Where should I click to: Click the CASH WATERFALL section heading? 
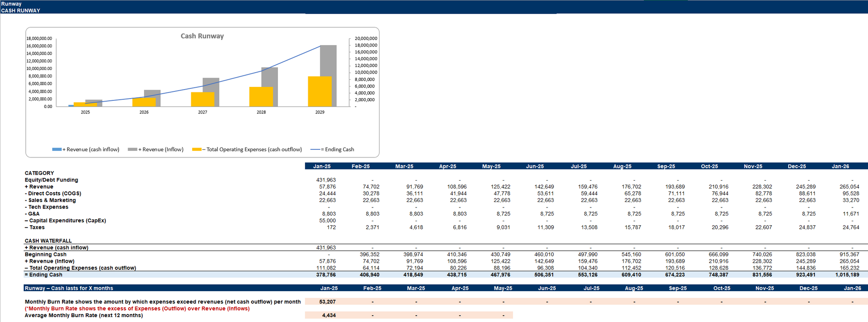pyautogui.click(x=48, y=241)
